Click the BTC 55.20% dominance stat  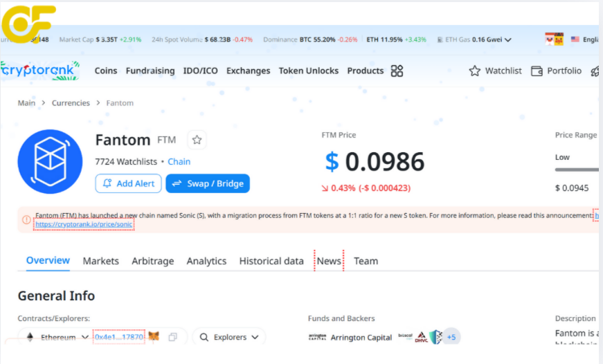coord(328,39)
